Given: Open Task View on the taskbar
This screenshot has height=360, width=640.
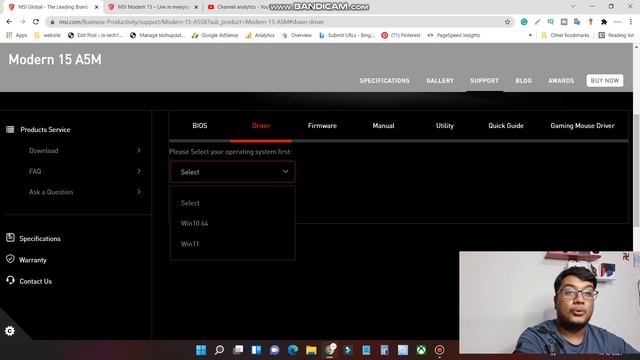Looking at the screenshot, I should [x=238, y=350].
